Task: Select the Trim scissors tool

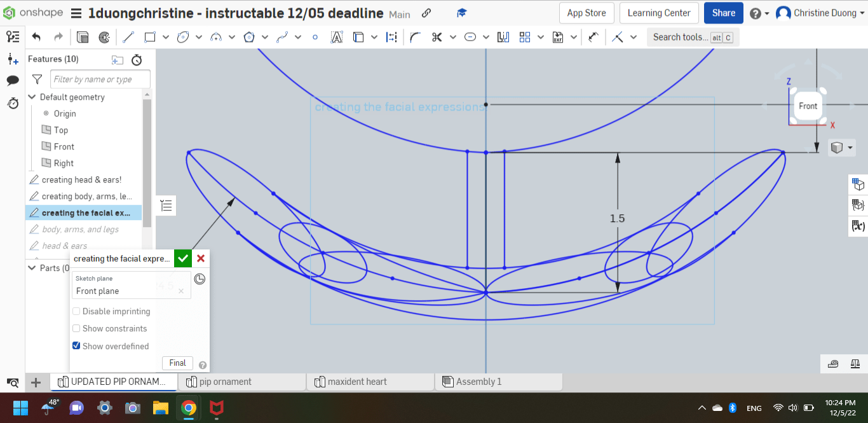Action: (x=437, y=37)
